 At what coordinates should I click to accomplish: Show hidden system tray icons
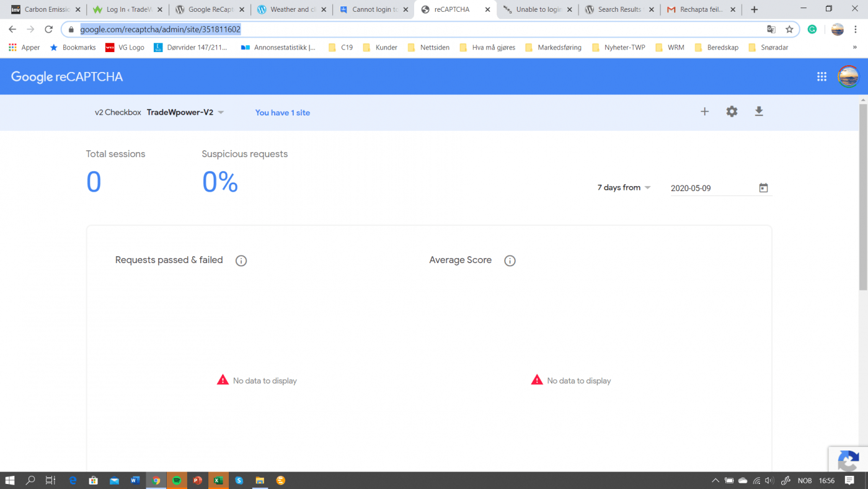tap(715, 480)
